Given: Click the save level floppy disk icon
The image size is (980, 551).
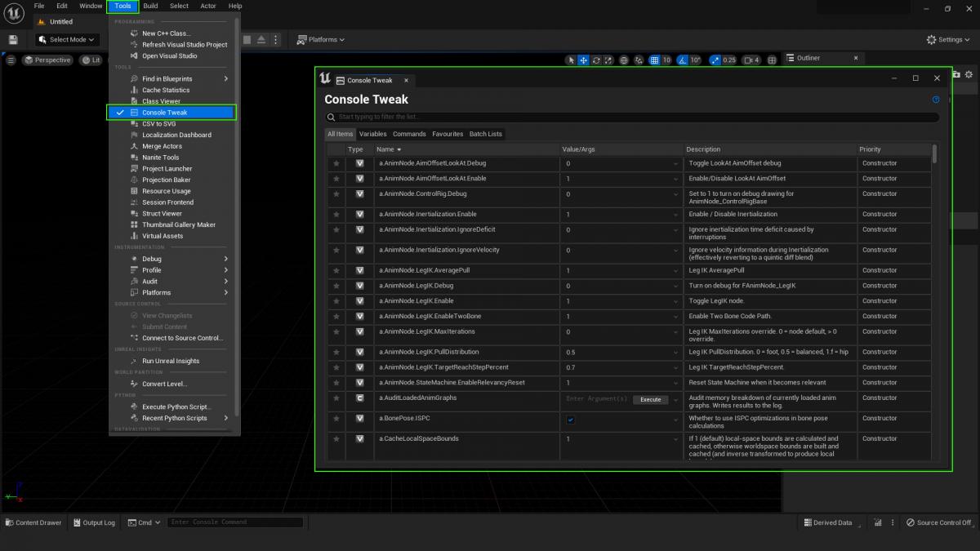Looking at the screenshot, I should pos(13,39).
